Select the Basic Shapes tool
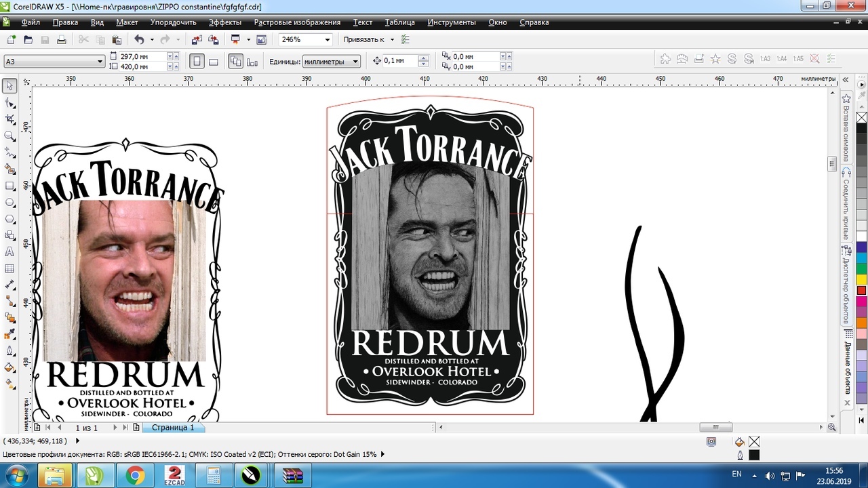This screenshot has width=868, height=488. (x=9, y=235)
